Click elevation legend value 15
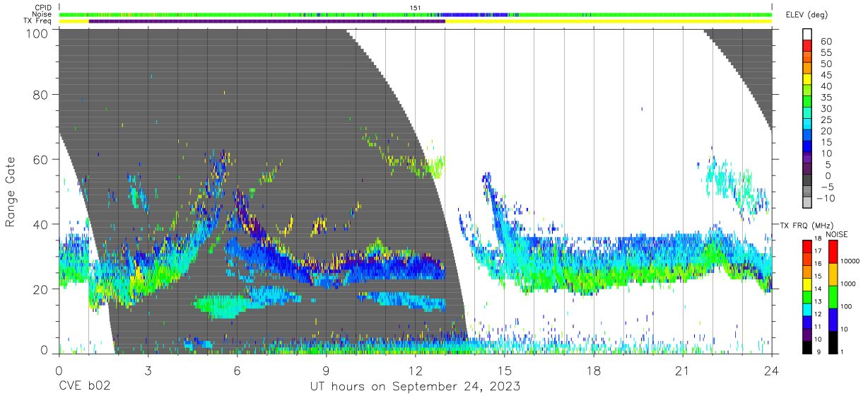The image size is (868, 401). pos(826,142)
